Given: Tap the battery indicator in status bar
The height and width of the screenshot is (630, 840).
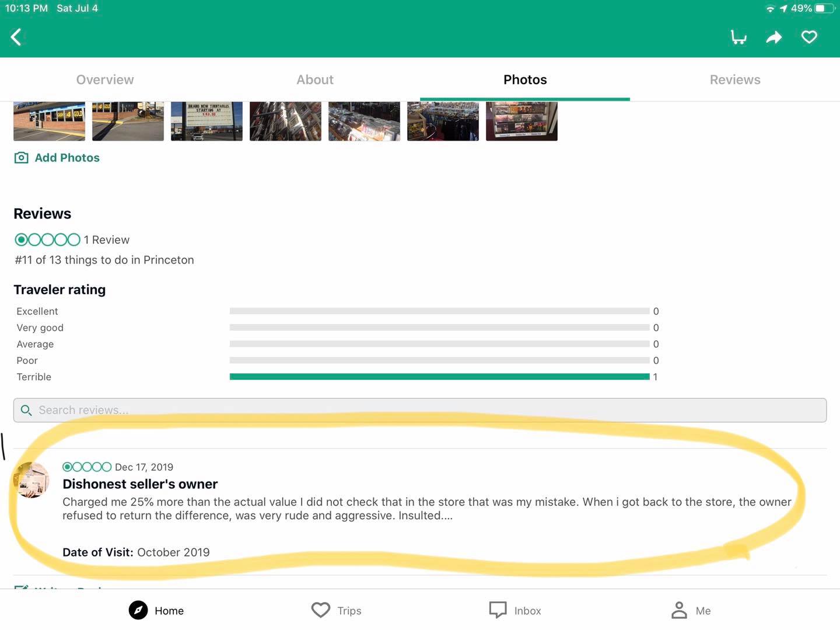Looking at the screenshot, I should [x=824, y=8].
